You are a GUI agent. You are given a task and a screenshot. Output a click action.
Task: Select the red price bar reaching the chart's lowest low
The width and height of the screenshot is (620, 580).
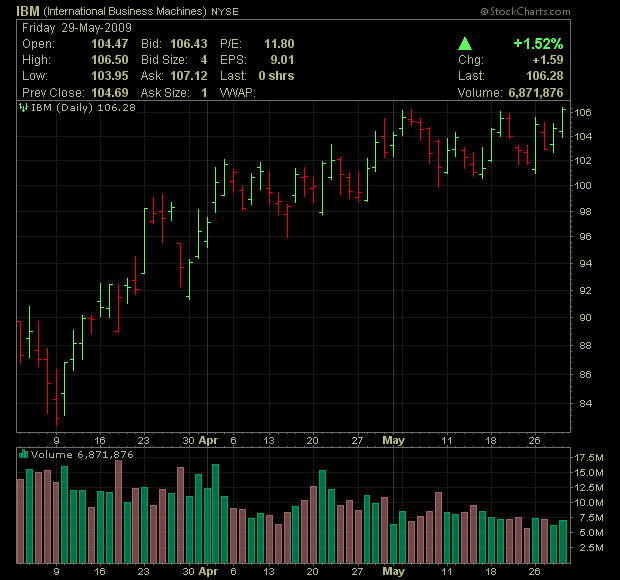point(56,397)
